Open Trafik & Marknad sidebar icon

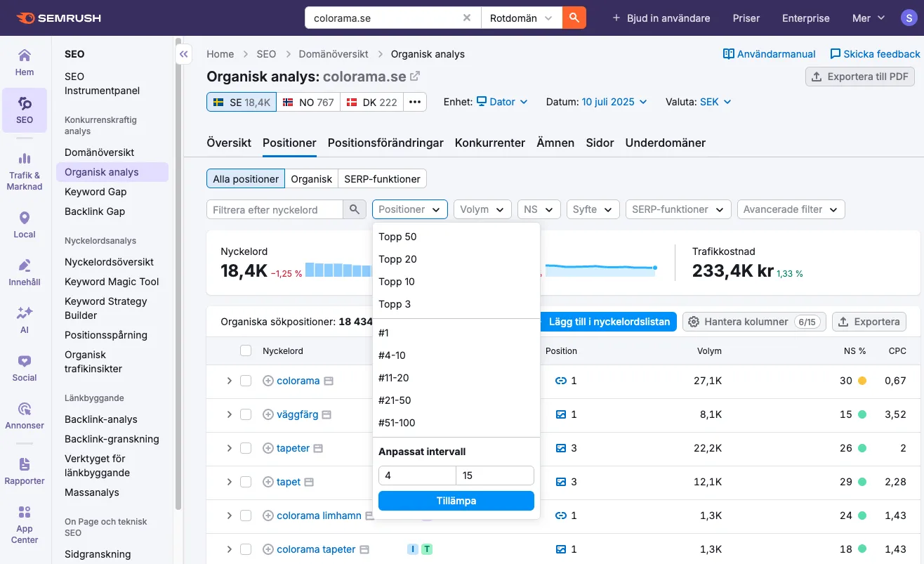coord(25,171)
